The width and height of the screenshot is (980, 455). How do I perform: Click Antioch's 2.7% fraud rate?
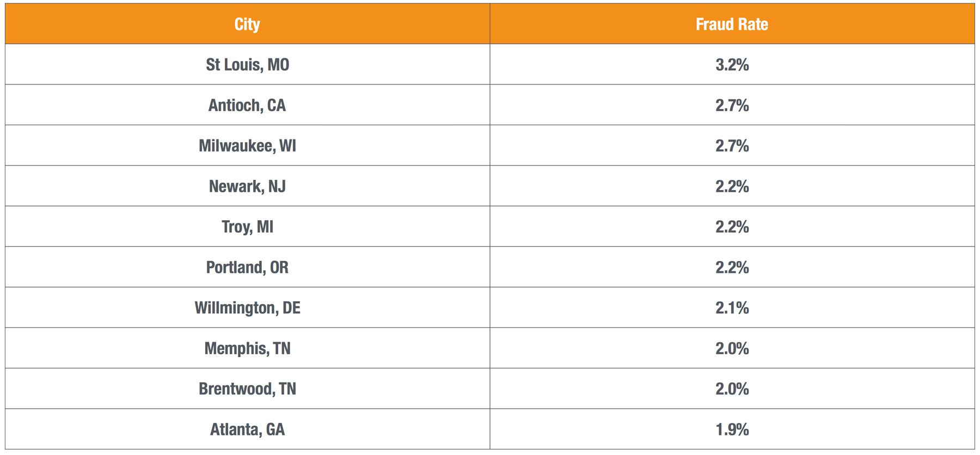(732, 105)
